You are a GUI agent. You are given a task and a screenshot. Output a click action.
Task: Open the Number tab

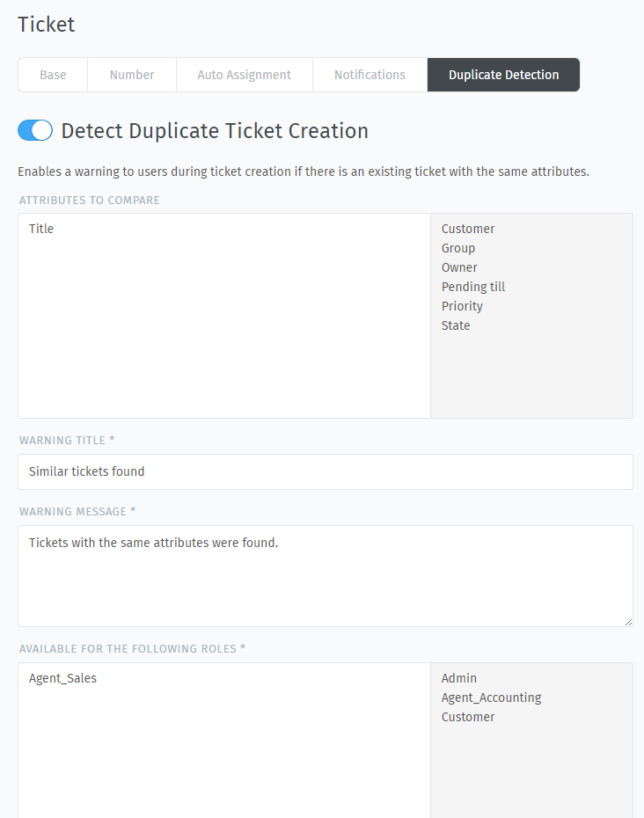pos(131,75)
